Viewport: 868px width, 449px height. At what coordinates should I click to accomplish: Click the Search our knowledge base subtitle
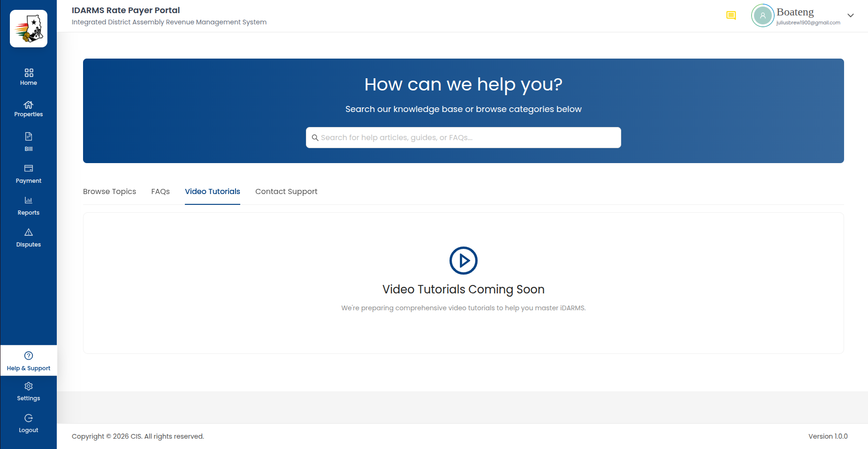464,109
